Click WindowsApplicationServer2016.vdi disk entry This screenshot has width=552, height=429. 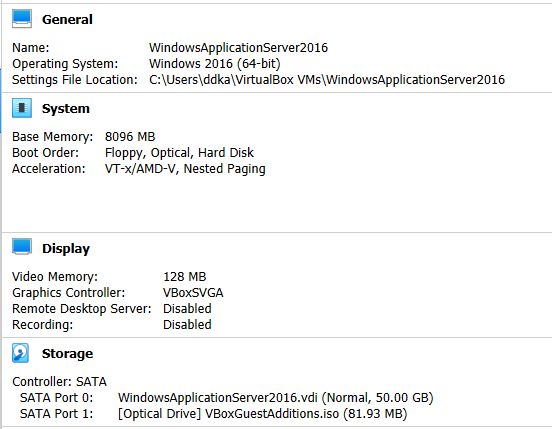276,398
